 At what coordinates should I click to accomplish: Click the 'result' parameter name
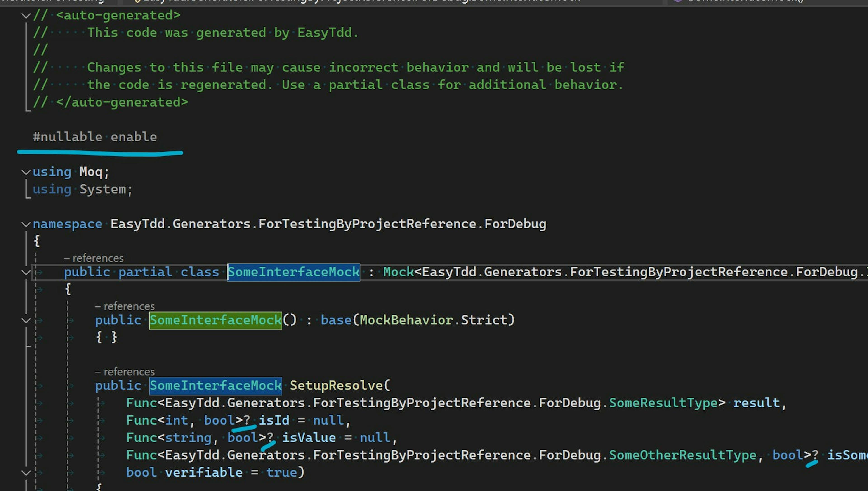click(757, 403)
